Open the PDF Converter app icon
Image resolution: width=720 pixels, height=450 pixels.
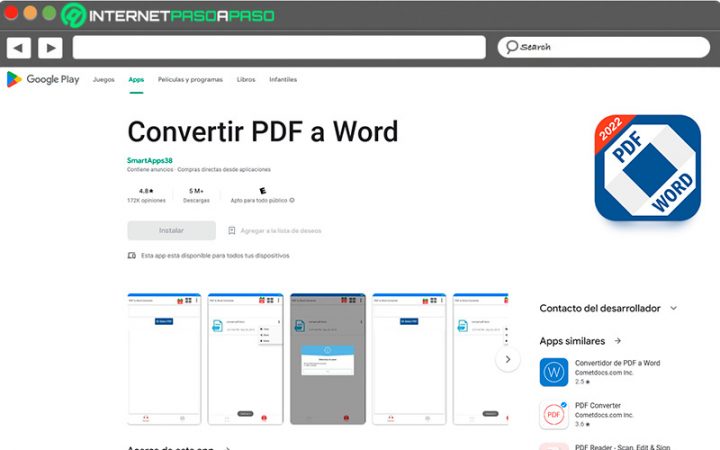pos(554,415)
